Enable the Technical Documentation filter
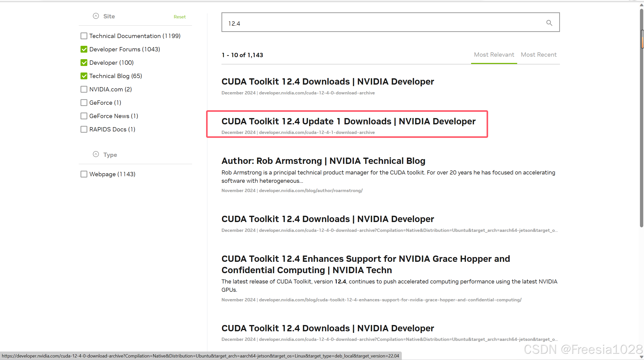Image resolution: width=644 pixels, height=360 pixels. (x=84, y=36)
